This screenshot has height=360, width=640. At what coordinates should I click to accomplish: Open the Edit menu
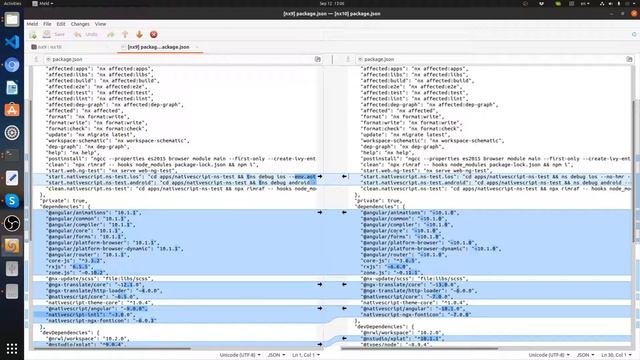point(61,24)
